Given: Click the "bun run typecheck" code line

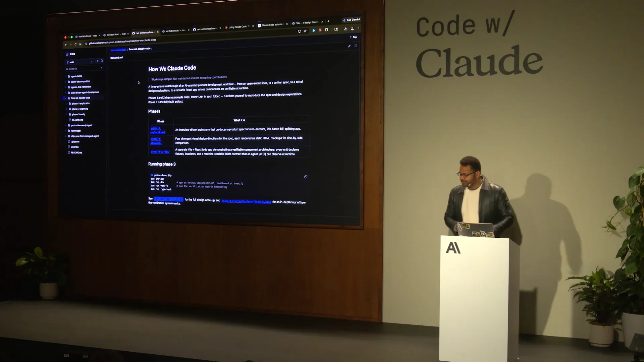Looking at the screenshot, I should pos(161,189).
